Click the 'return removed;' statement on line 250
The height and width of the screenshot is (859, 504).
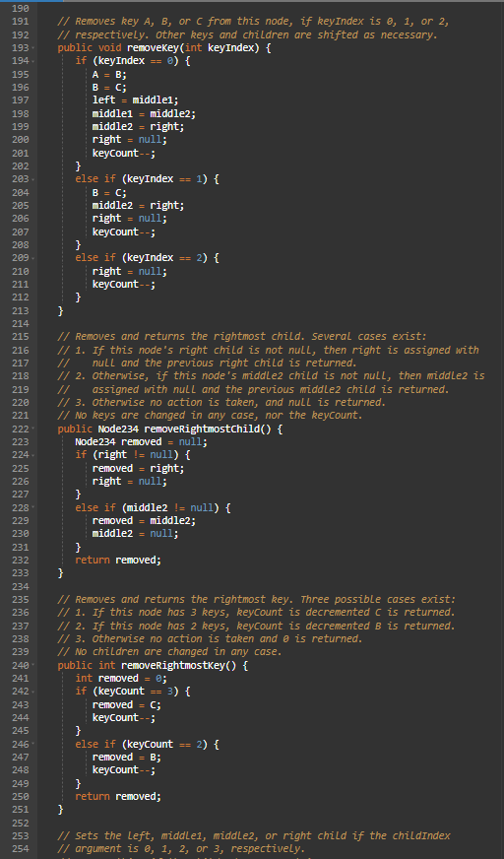pos(118,797)
